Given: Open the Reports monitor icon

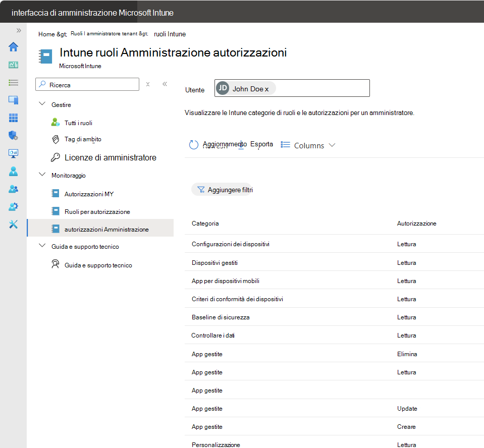Looking at the screenshot, I should 13,153.
